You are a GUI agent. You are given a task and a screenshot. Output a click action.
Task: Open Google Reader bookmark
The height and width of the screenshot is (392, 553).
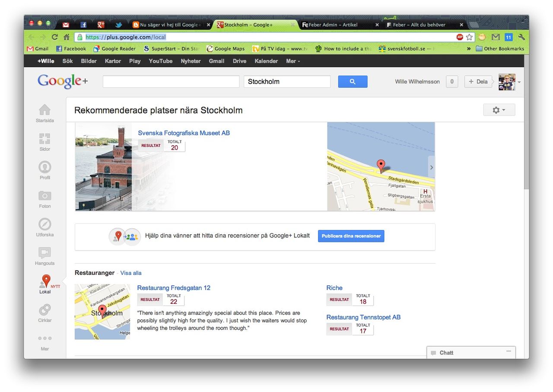pyautogui.click(x=114, y=49)
